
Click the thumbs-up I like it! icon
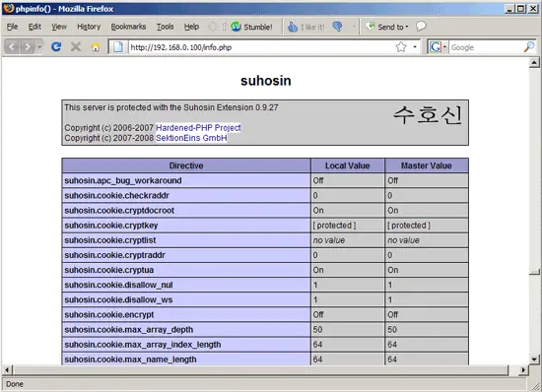pos(293,27)
